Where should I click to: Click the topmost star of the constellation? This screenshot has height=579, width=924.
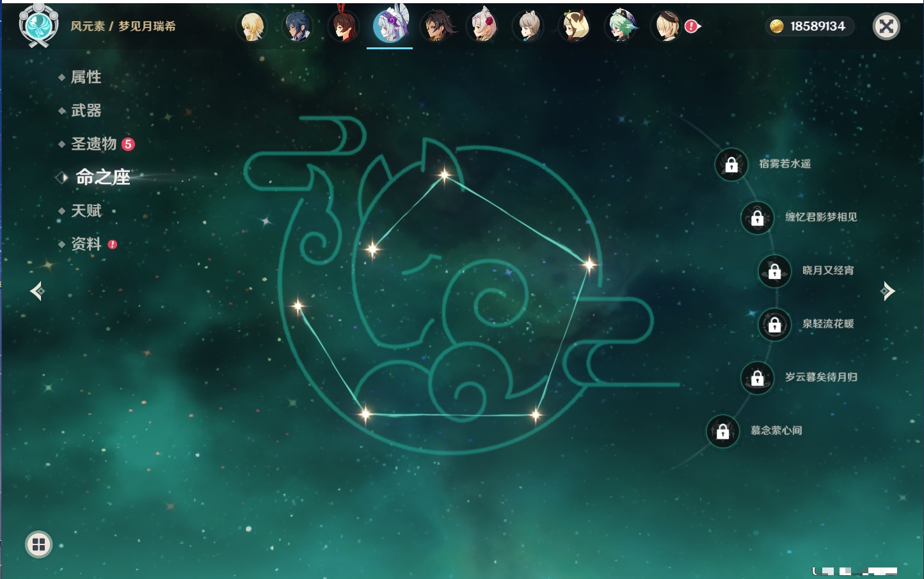coord(444,174)
